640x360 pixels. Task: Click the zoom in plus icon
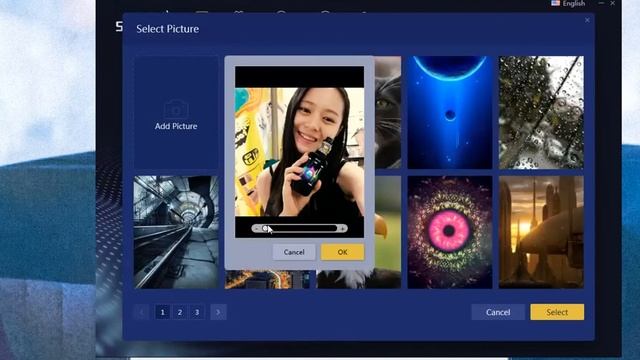342,229
